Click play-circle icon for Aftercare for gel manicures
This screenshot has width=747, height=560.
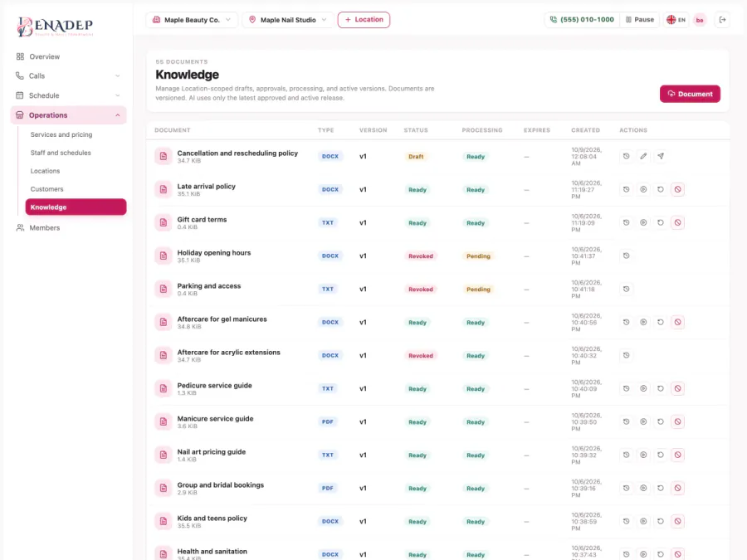(643, 323)
